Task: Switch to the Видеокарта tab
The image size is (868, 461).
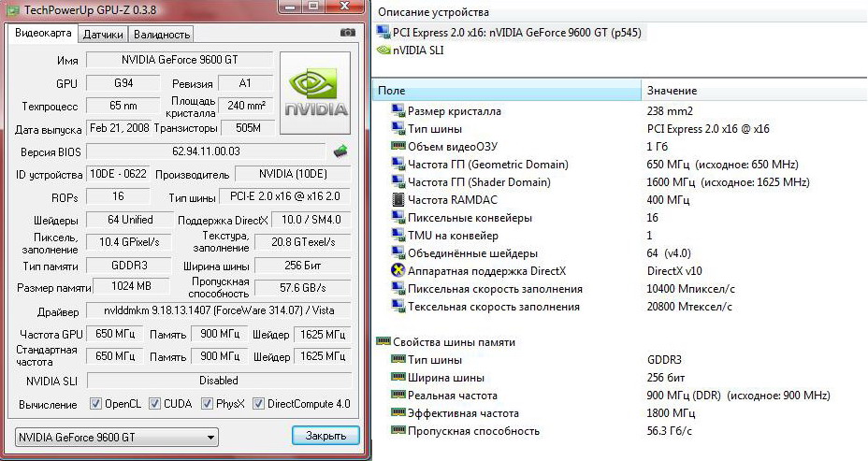Action: (x=43, y=34)
